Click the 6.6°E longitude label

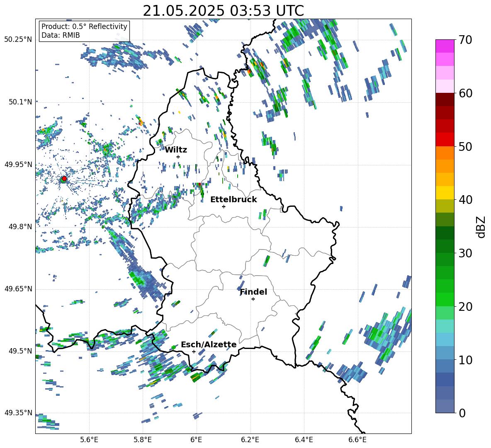point(357,440)
